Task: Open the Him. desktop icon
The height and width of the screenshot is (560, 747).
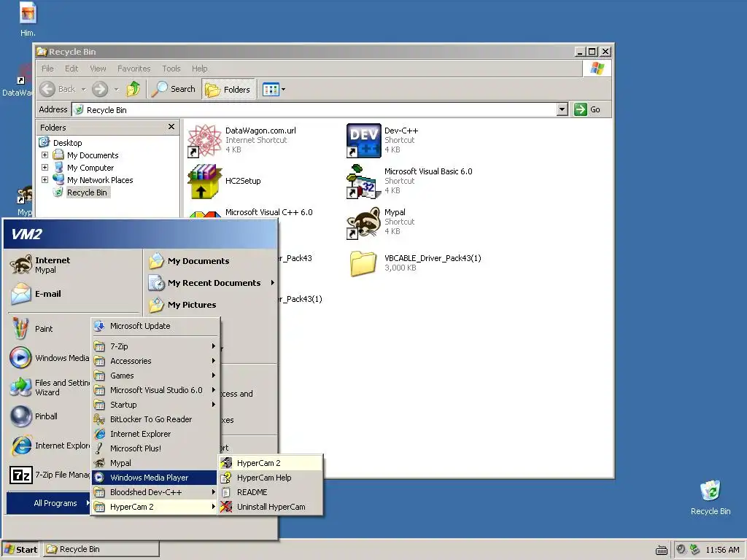Action: pyautogui.click(x=28, y=20)
